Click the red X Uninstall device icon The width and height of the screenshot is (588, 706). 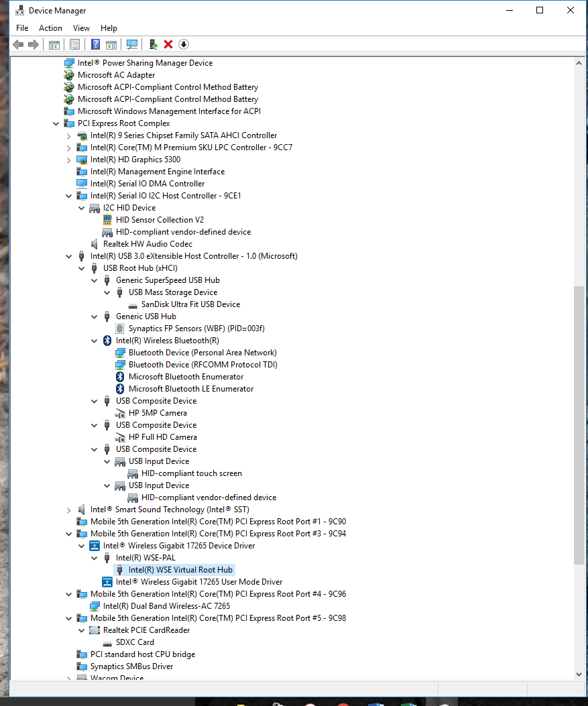(168, 44)
